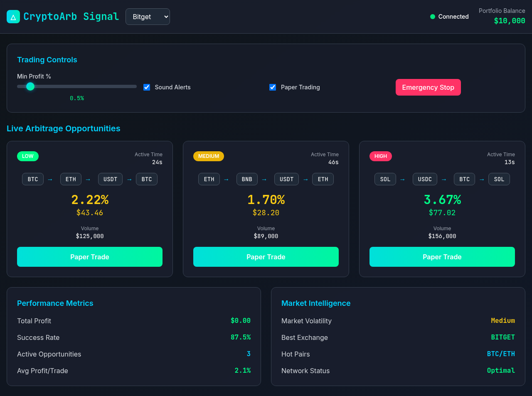Click the CryptoArb Signal triangle logo
532x396 pixels.
[13, 16]
